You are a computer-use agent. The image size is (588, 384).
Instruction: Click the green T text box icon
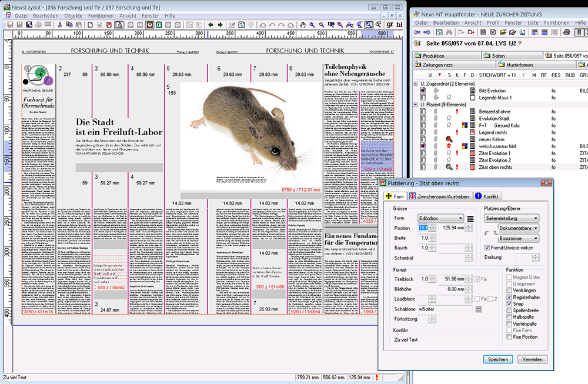[159, 25]
